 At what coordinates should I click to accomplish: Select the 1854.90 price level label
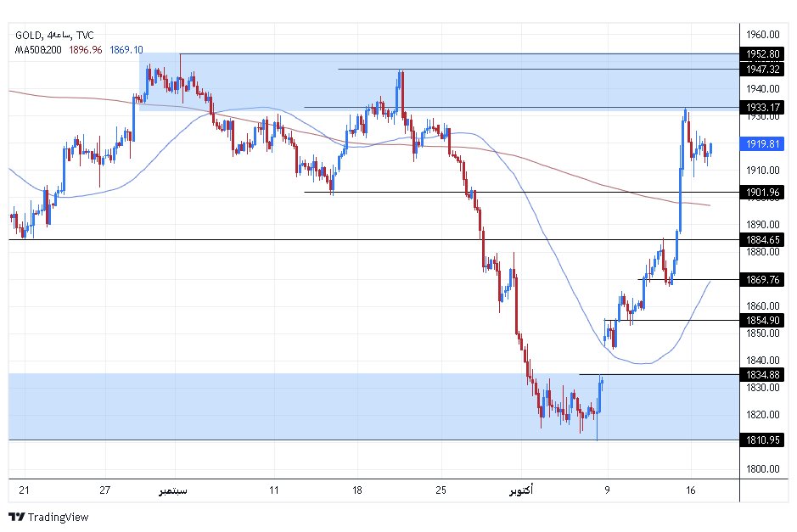pyautogui.click(x=761, y=320)
